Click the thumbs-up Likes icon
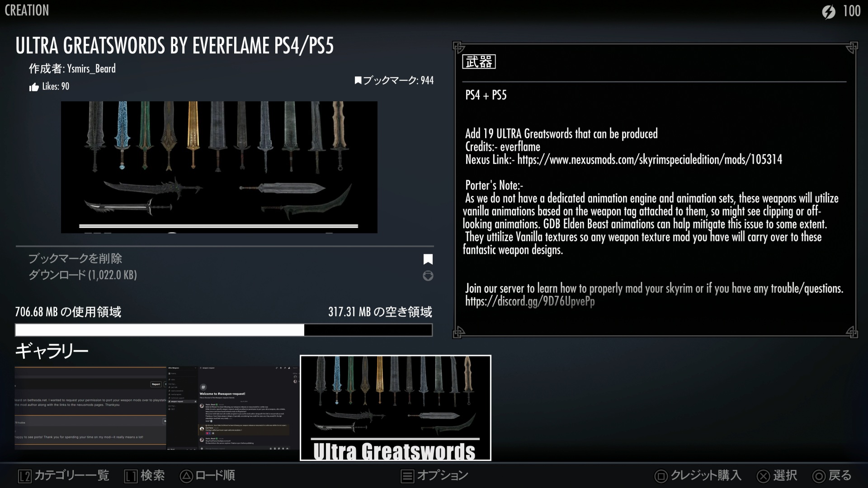Screen dimensions: 868x488 click(34, 87)
